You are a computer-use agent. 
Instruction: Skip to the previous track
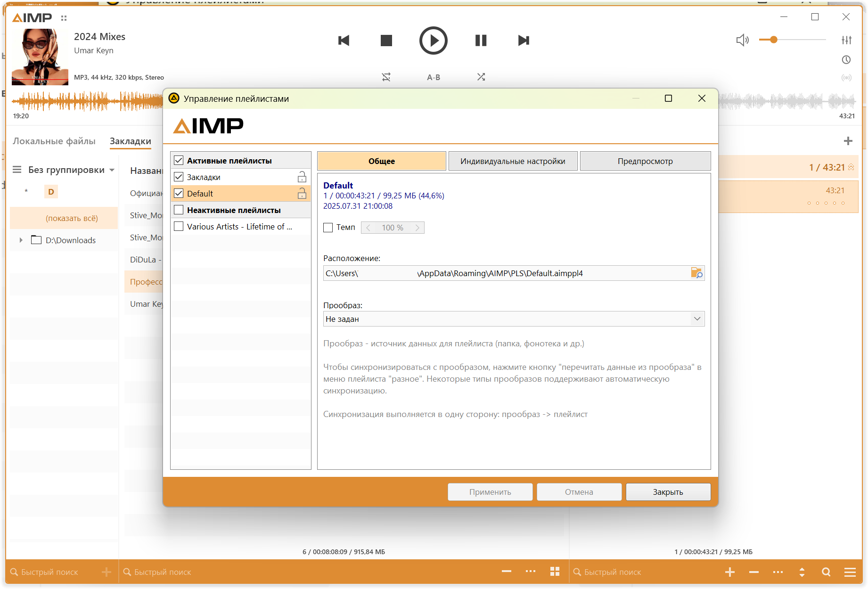344,41
